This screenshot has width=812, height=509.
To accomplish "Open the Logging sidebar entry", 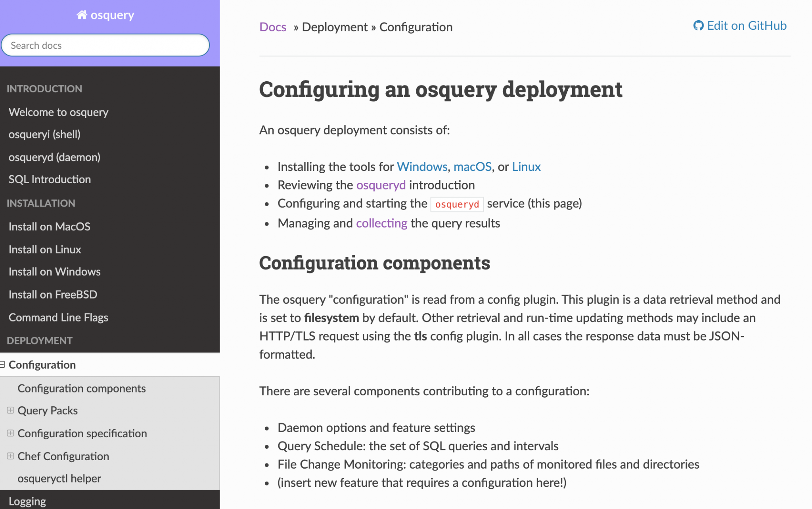I will [27, 501].
